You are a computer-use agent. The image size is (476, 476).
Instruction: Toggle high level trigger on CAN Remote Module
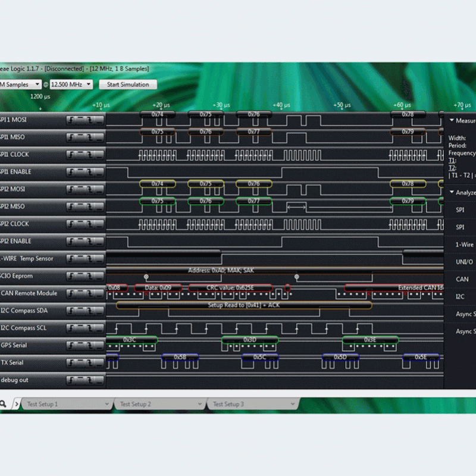[x=81, y=293]
